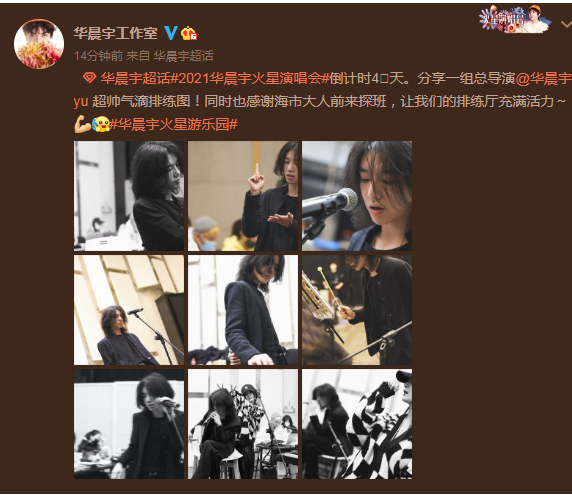Screen dimensions: 572x495
Task: Open close-up photo singing into microphone
Action: coord(357,196)
